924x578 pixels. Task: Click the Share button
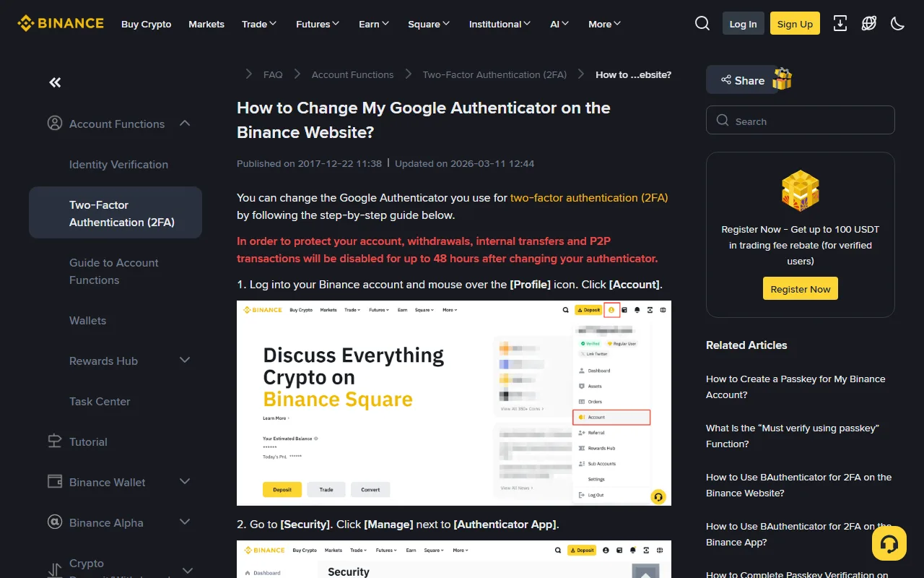tap(741, 80)
